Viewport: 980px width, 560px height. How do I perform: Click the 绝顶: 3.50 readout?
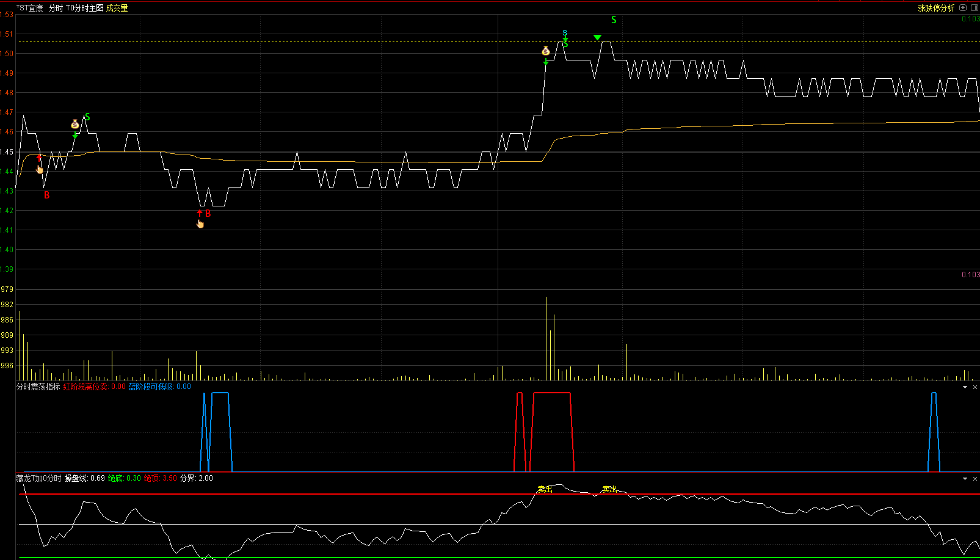[x=161, y=478]
